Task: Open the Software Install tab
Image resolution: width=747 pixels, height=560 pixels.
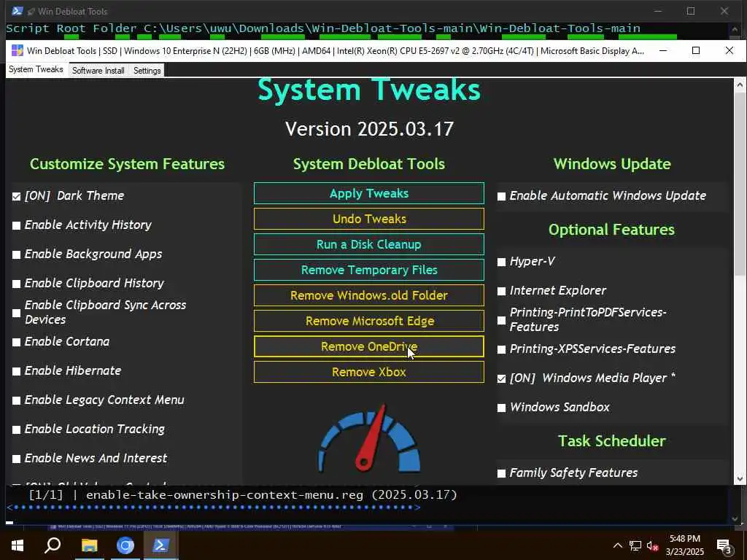Action: [x=98, y=71]
